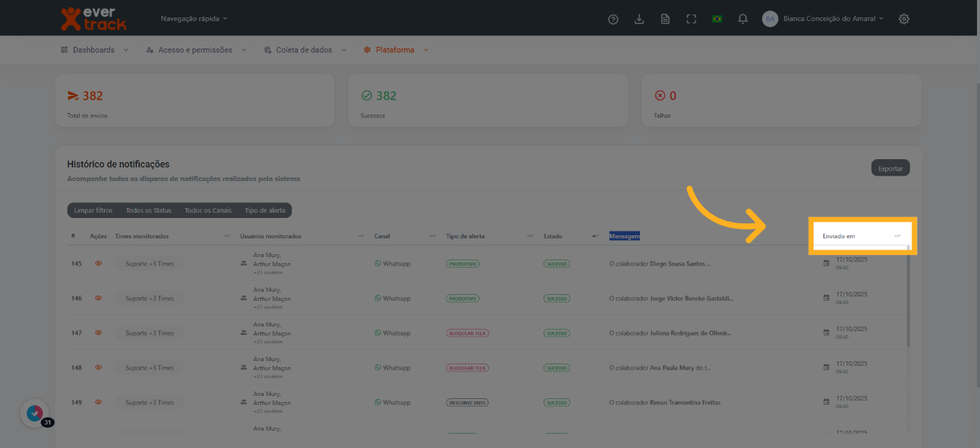Open the document icon in header
The width and height of the screenshot is (980, 448).
pos(665,19)
